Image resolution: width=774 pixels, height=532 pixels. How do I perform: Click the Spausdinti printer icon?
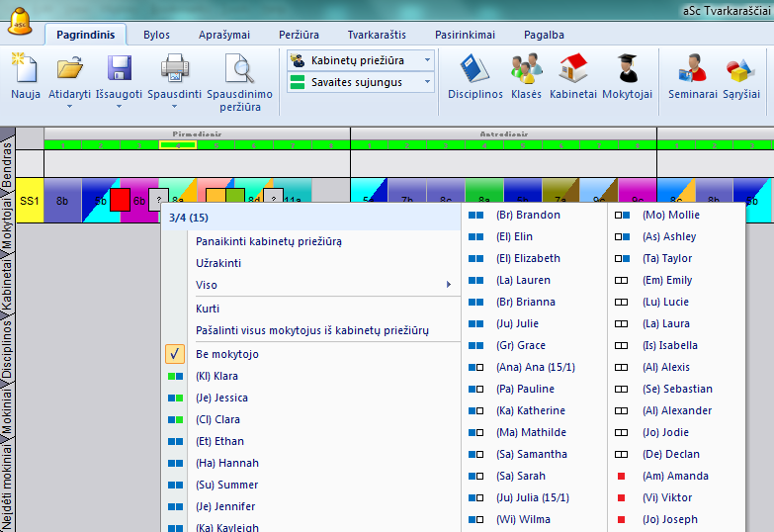[x=175, y=69]
